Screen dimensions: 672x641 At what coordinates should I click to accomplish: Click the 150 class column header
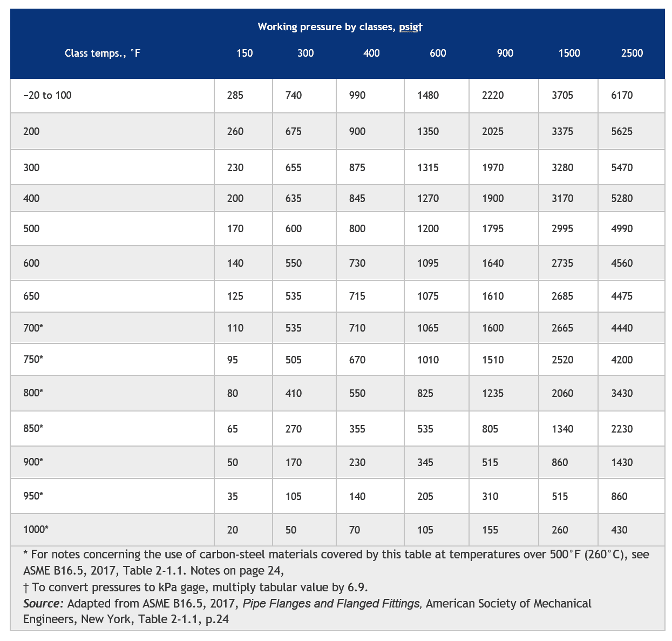245,53
